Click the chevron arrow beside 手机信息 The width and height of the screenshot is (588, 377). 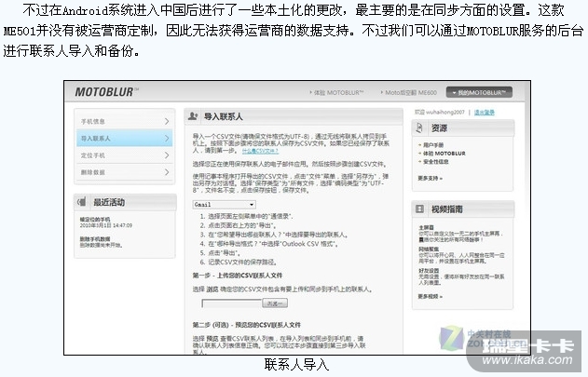(x=167, y=121)
